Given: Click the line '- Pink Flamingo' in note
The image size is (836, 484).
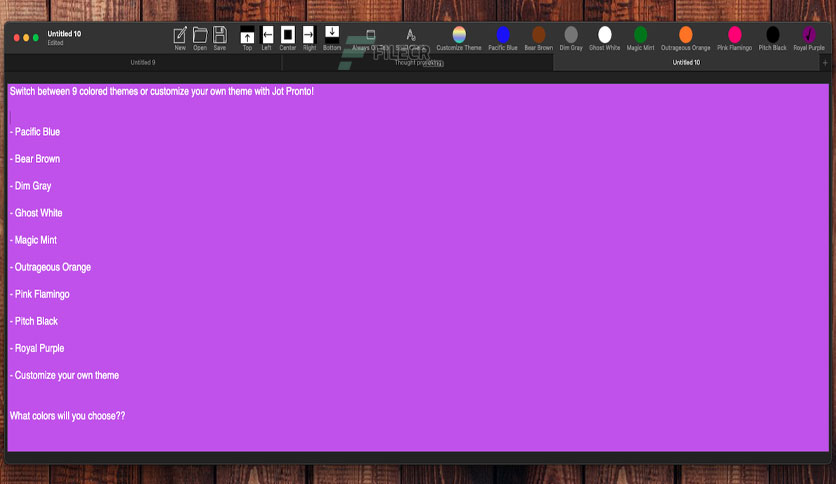Looking at the screenshot, I should (39, 294).
